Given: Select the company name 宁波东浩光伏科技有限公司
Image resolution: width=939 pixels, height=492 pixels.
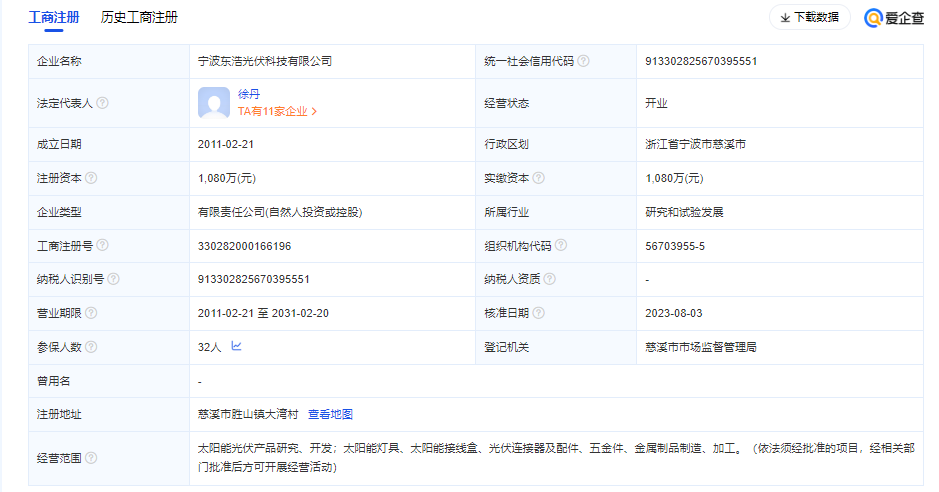Looking at the screenshot, I should coord(265,61).
